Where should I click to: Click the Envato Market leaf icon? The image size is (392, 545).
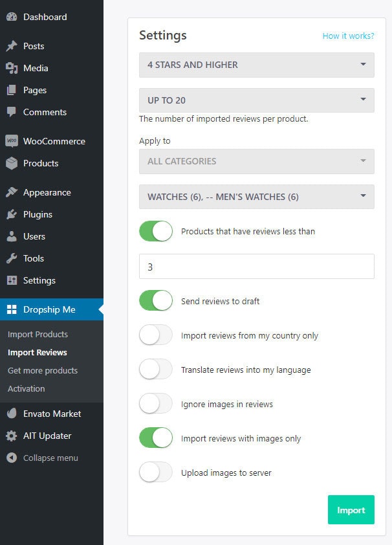[x=12, y=414]
